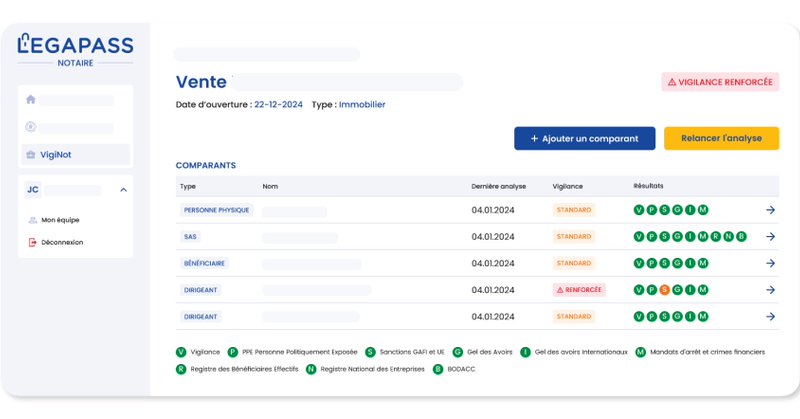Open the VigiNot menu item
The height and width of the screenshot is (419, 800).
76,155
